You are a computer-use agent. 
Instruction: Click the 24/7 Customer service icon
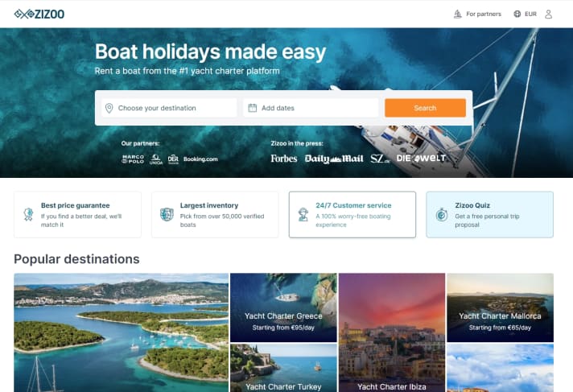(x=303, y=214)
